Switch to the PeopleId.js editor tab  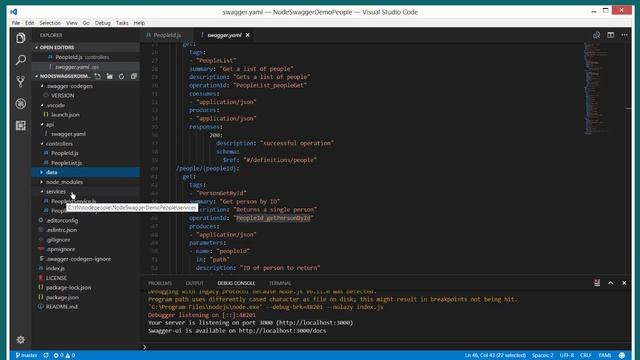[x=167, y=35]
